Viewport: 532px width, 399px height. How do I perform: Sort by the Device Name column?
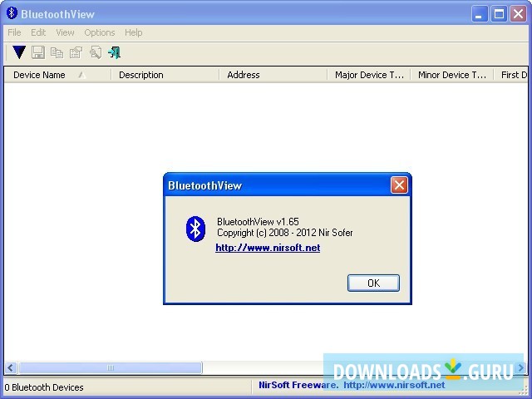pyautogui.click(x=57, y=75)
